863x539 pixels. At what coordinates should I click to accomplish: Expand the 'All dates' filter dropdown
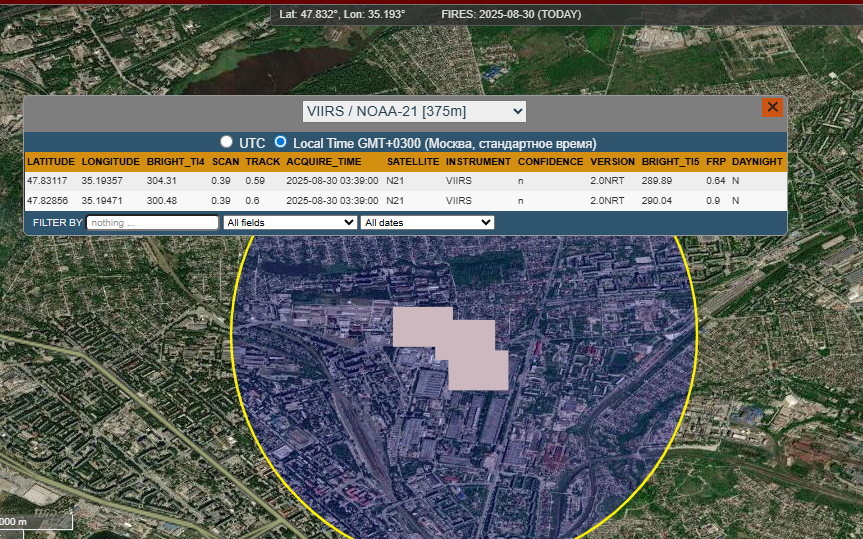427,222
